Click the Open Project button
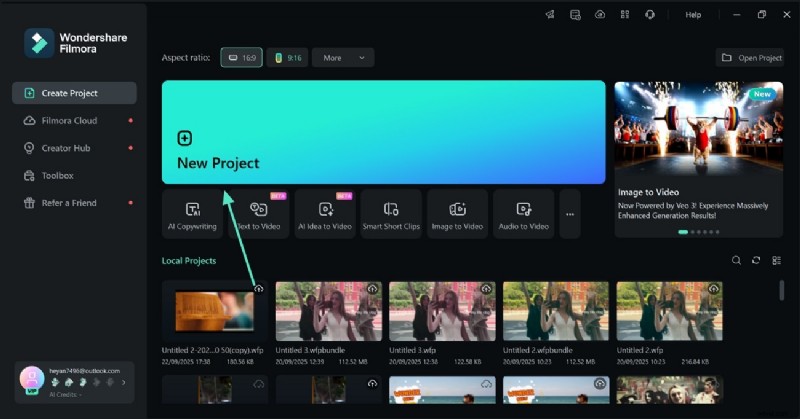800x419 pixels. click(x=751, y=58)
